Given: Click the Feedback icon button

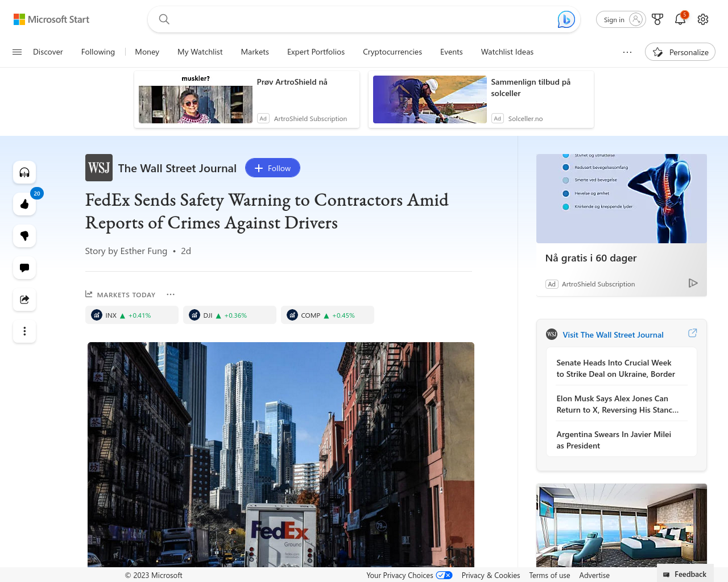Looking at the screenshot, I should point(685,575).
